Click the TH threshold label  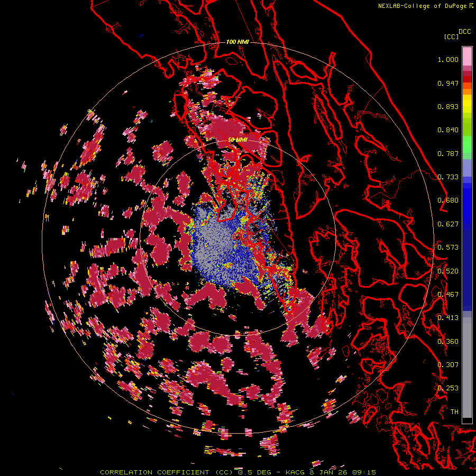pyautogui.click(x=454, y=411)
